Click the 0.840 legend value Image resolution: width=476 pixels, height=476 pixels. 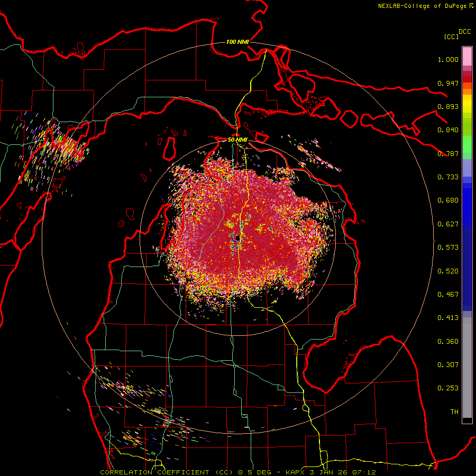(448, 130)
